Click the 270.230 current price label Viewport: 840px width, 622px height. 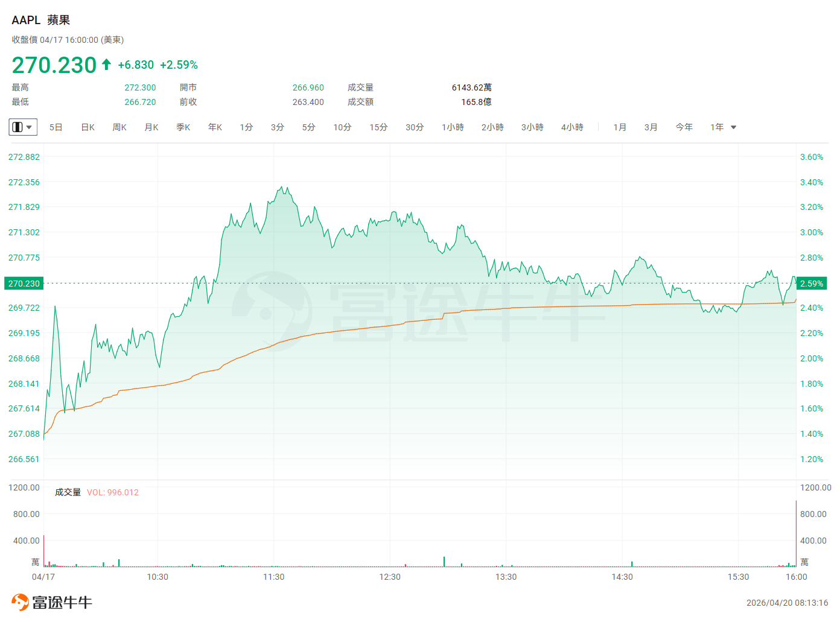[x=24, y=284]
